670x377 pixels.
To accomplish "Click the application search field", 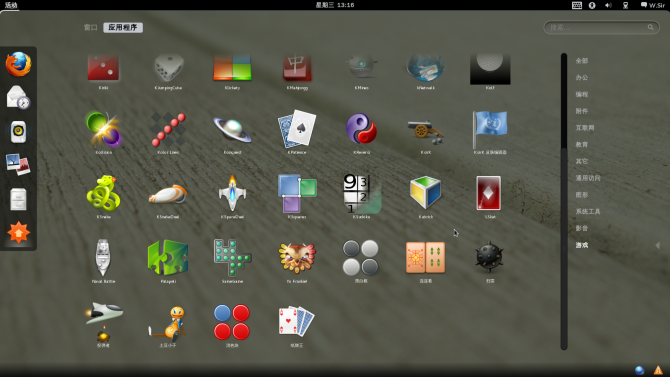I will 601,27.
